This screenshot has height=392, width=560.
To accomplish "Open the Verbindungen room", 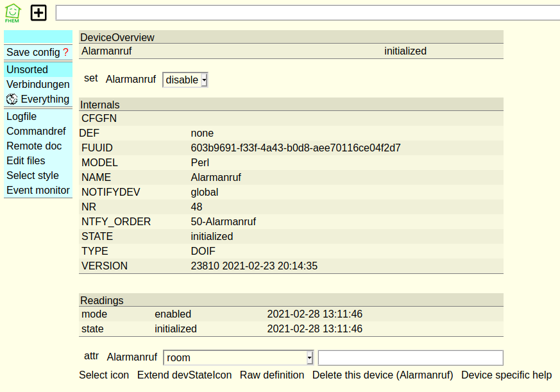I will click(38, 84).
